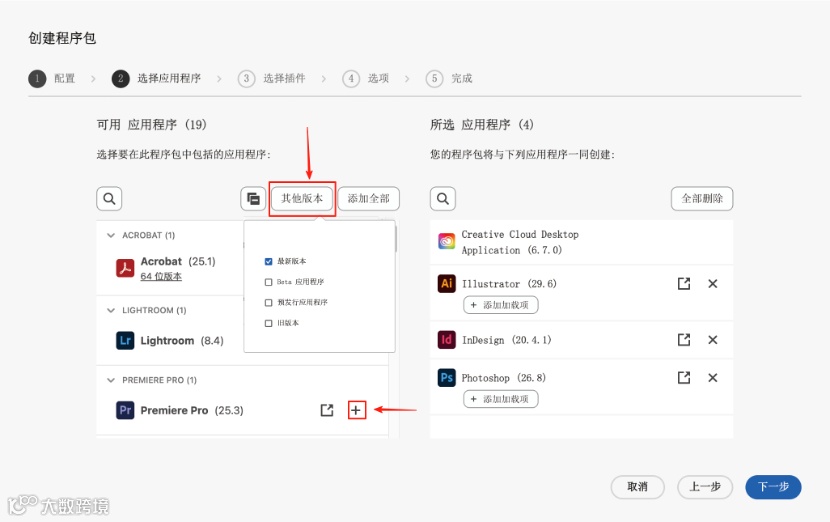Image resolution: width=830 pixels, height=522 pixels.
Task: Proceed with 下一步 button
Action: click(x=773, y=487)
